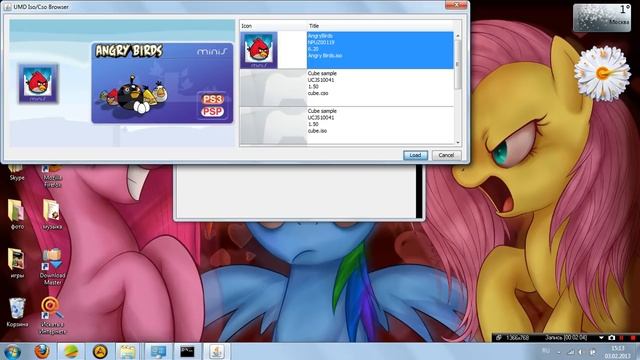The image size is (640, 360).
Task: Click the AIMP taskbar icon
Action: pyautogui.click(x=100, y=351)
